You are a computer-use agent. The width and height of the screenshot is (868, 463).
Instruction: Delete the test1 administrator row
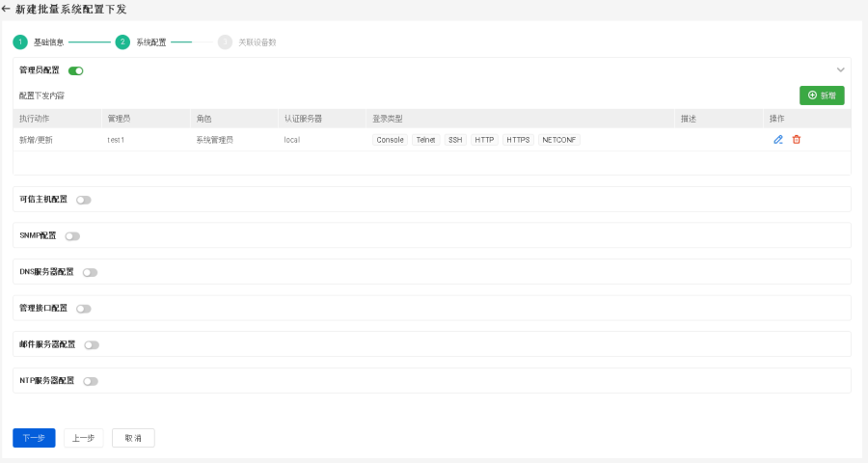click(x=796, y=140)
